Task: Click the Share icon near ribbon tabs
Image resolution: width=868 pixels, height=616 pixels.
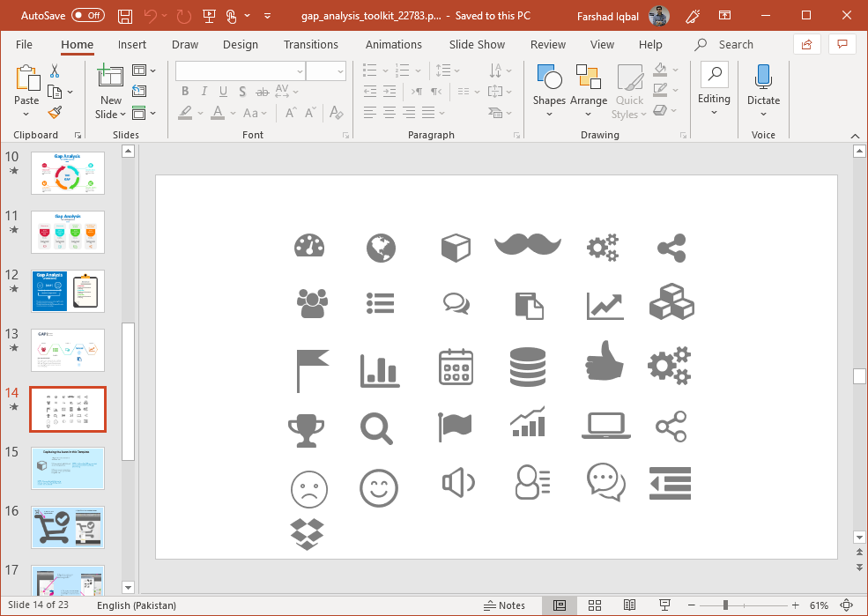Action: (x=806, y=44)
